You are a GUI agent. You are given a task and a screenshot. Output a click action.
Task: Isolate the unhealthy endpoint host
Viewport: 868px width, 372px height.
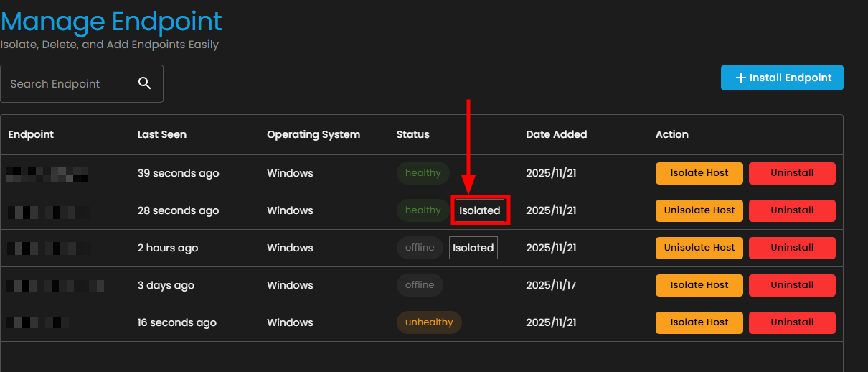[699, 322]
